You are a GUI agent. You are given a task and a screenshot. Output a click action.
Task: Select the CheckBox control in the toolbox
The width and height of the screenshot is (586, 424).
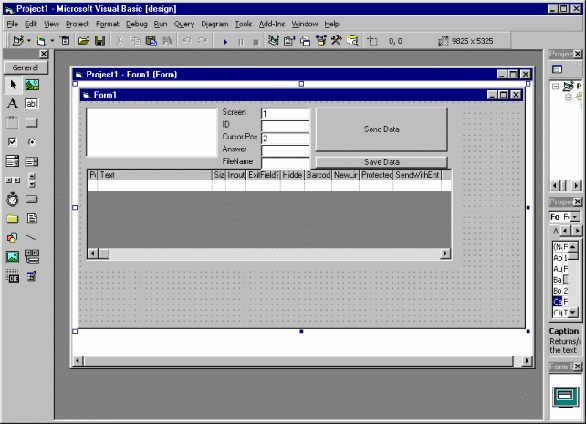point(12,142)
